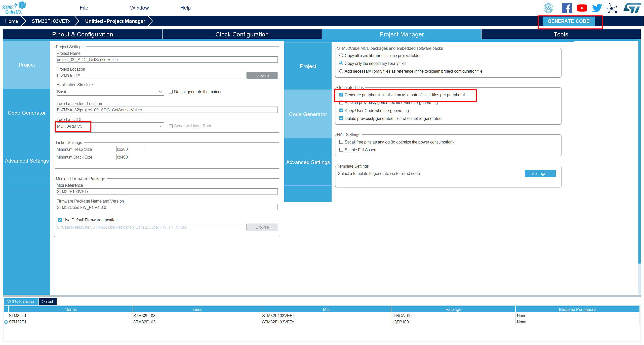Viewport: 644px width, 345px height.
Task: Open the Twitter bird icon
Action: click(597, 8)
